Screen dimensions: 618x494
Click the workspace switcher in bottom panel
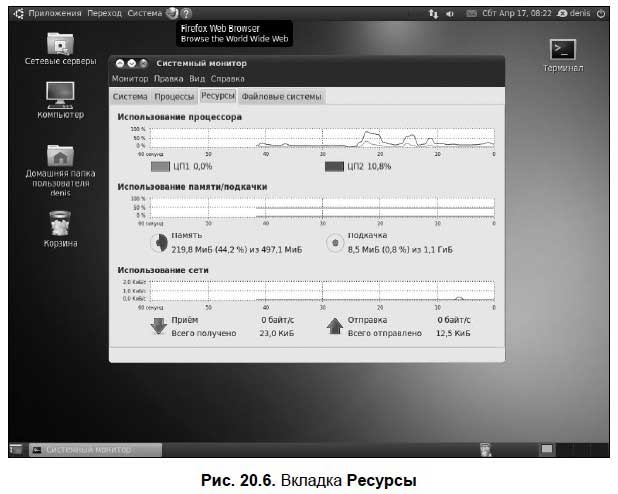tap(547, 449)
